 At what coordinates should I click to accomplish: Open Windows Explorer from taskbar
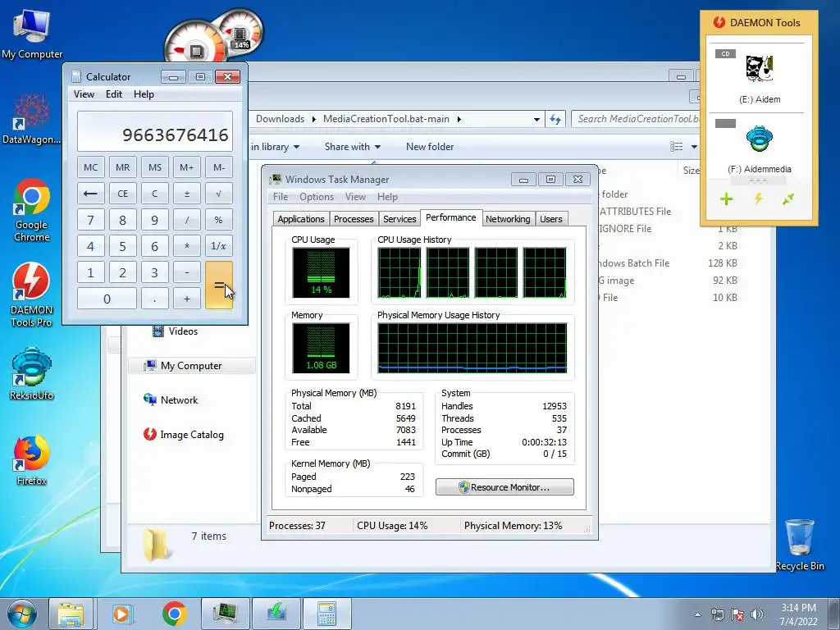(x=71, y=614)
